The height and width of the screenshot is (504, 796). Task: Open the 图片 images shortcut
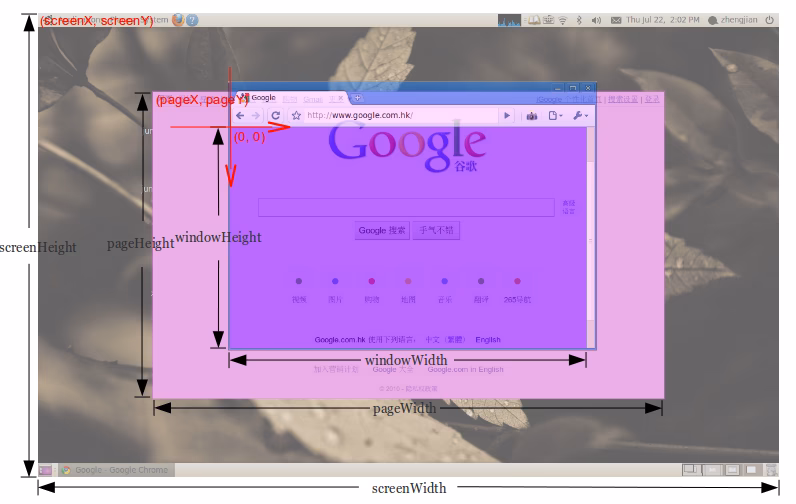[x=335, y=289]
